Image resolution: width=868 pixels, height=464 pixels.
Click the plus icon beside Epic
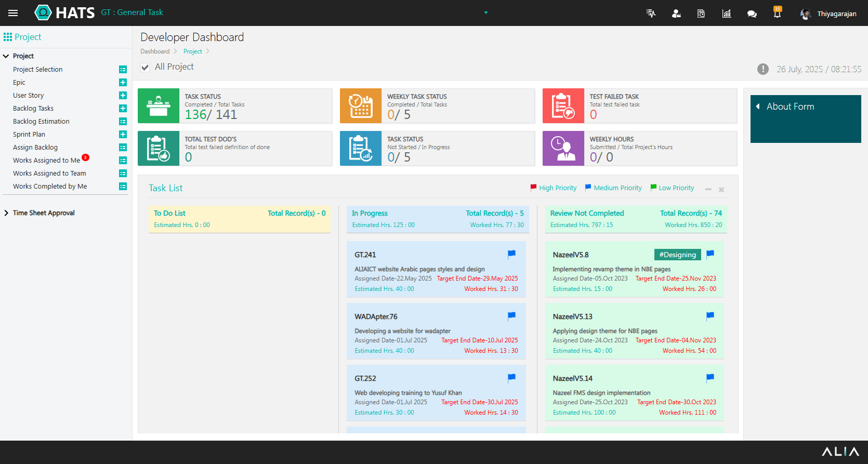point(123,83)
